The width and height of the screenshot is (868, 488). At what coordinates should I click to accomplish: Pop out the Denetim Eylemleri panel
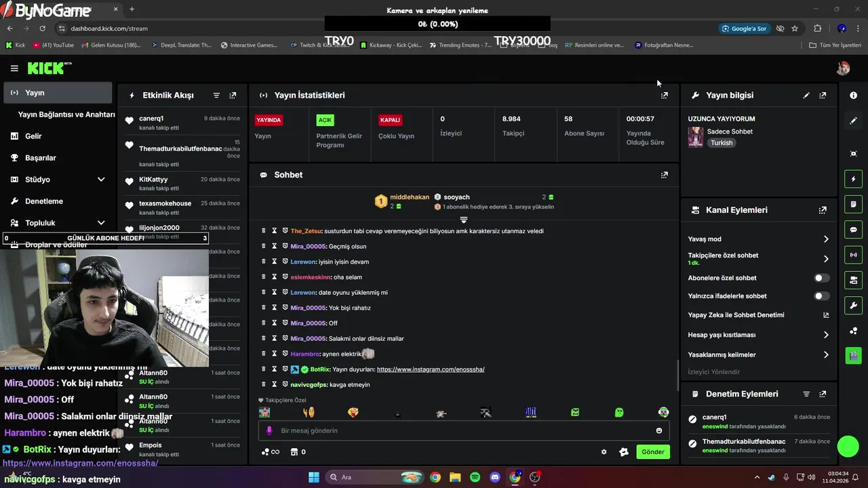[823, 394]
